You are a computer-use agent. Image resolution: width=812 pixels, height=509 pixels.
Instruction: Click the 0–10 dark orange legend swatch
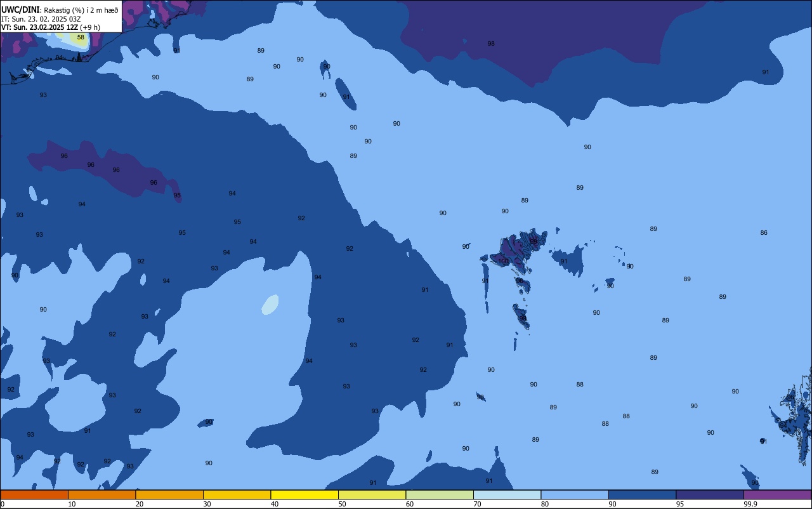34,494
